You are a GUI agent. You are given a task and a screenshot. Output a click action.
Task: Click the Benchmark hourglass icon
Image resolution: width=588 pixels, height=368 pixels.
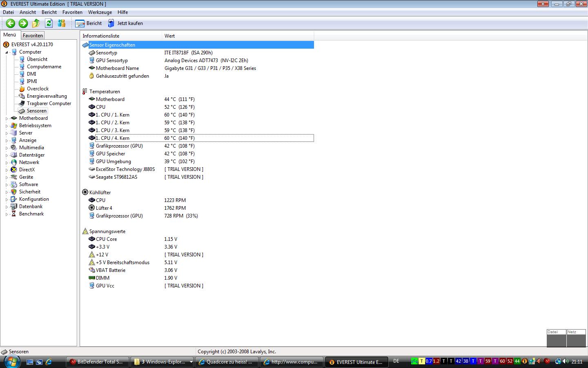(x=14, y=214)
